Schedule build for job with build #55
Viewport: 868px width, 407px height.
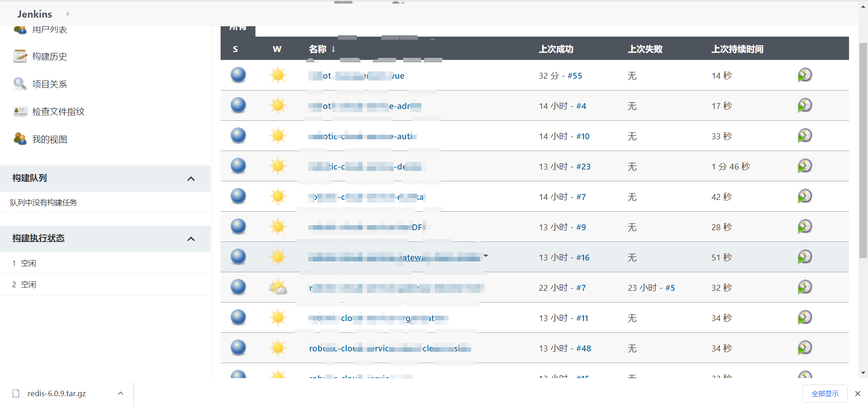805,75
